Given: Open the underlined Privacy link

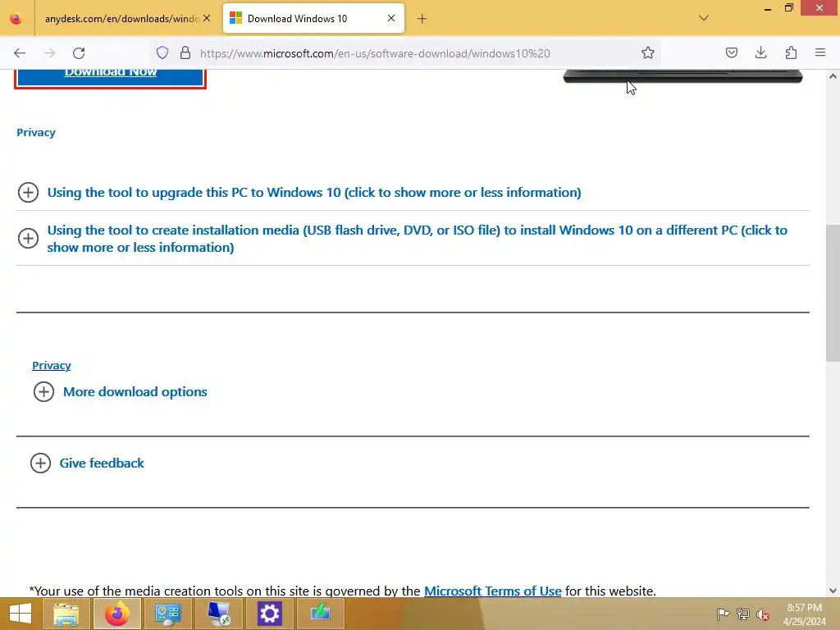Looking at the screenshot, I should click(52, 365).
